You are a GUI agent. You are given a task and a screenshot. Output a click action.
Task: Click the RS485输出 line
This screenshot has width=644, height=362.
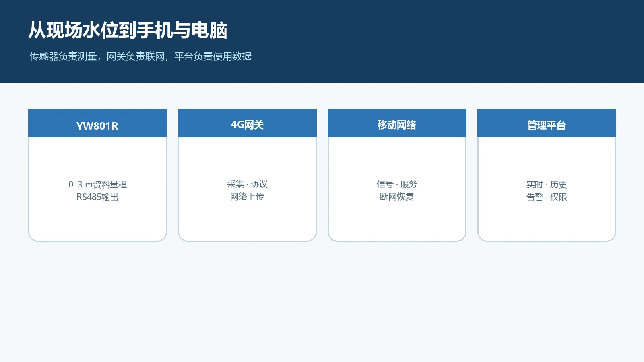(97, 197)
